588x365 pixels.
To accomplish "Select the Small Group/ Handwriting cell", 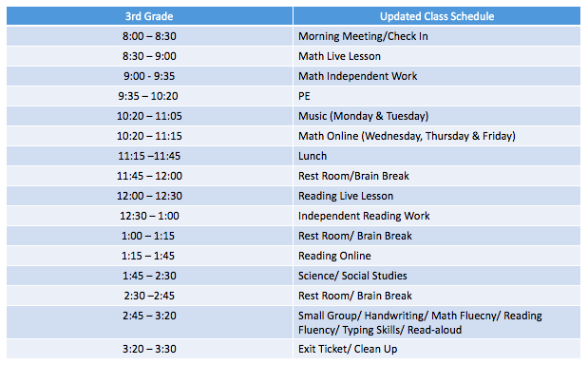I will [x=437, y=322].
